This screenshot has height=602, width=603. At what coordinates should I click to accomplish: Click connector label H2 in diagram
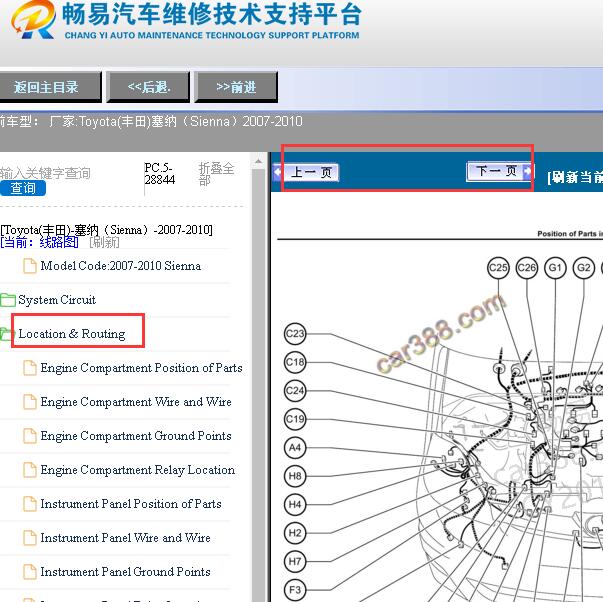pyautogui.click(x=295, y=533)
